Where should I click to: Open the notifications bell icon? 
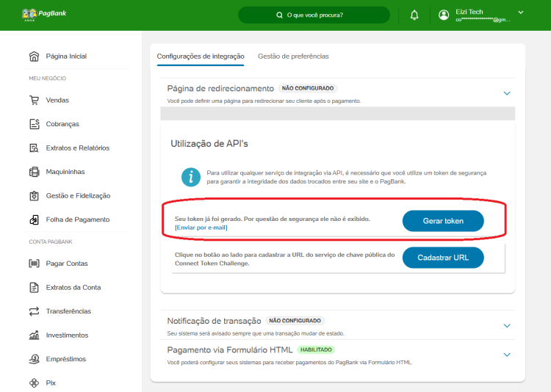tap(414, 15)
